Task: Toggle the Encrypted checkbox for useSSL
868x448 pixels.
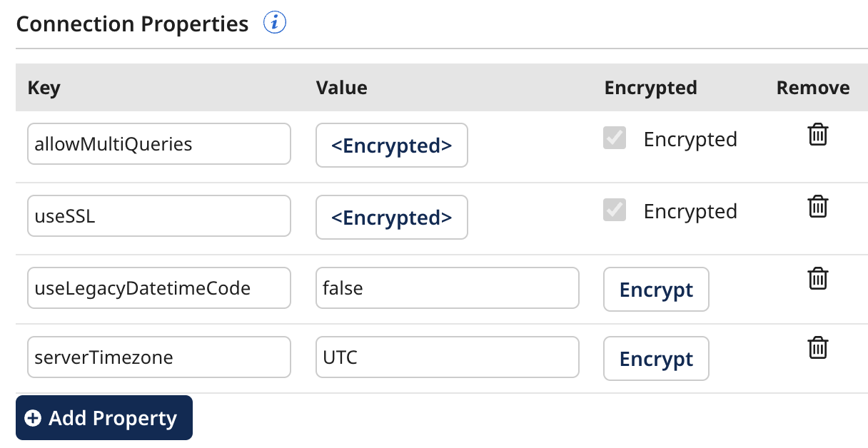Action: tap(614, 210)
